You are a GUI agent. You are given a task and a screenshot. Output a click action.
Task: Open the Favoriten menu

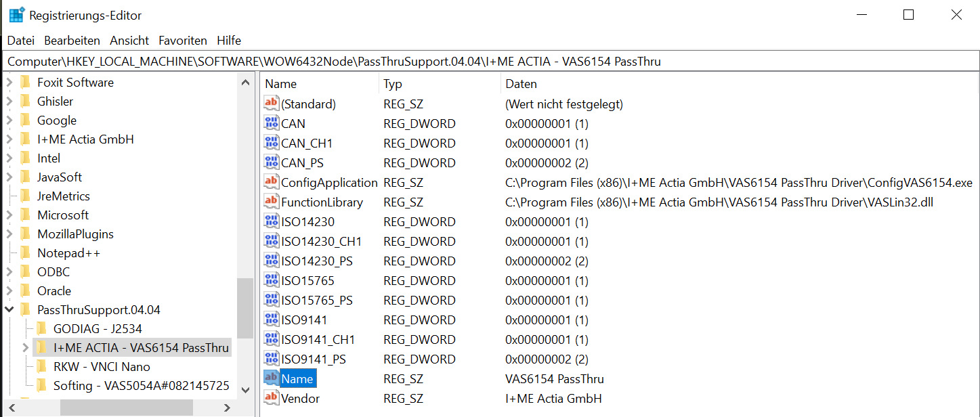183,41
